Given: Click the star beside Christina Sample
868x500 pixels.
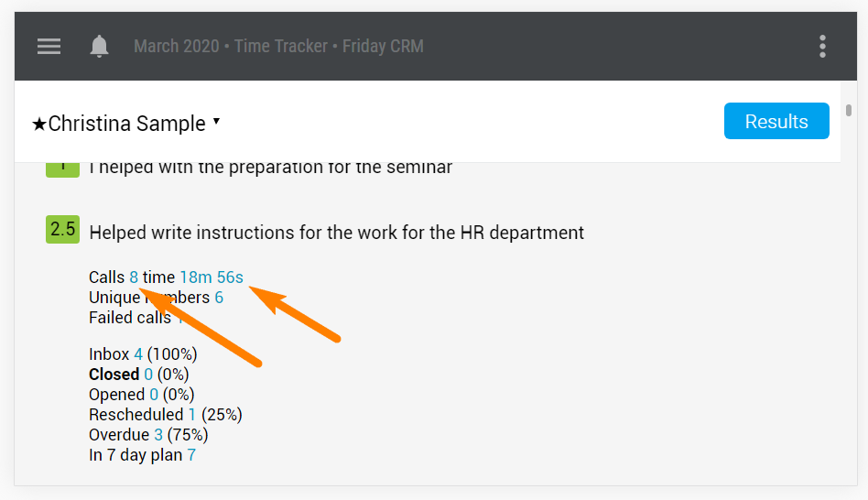Looking at the screenshot, I should pyautogui.click(x=38, y=124).
